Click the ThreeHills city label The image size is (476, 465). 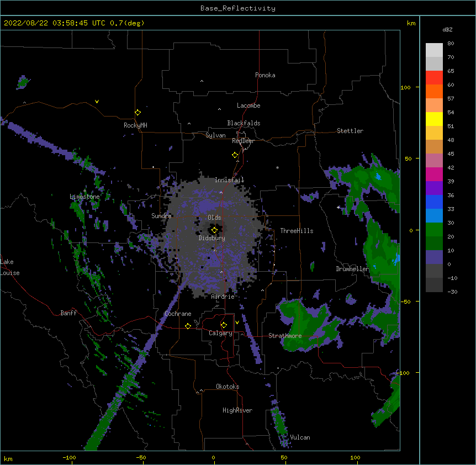tap(297, 231)
